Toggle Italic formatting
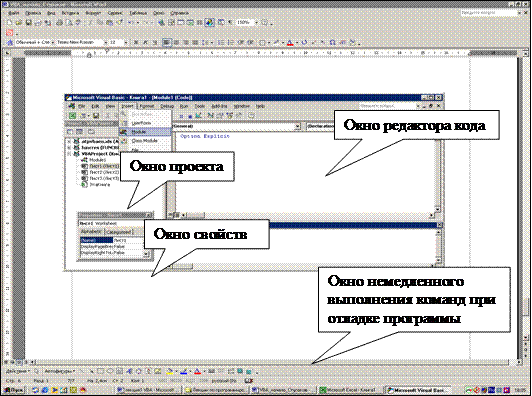Screen dimensions: 532x396 (146, 42)
